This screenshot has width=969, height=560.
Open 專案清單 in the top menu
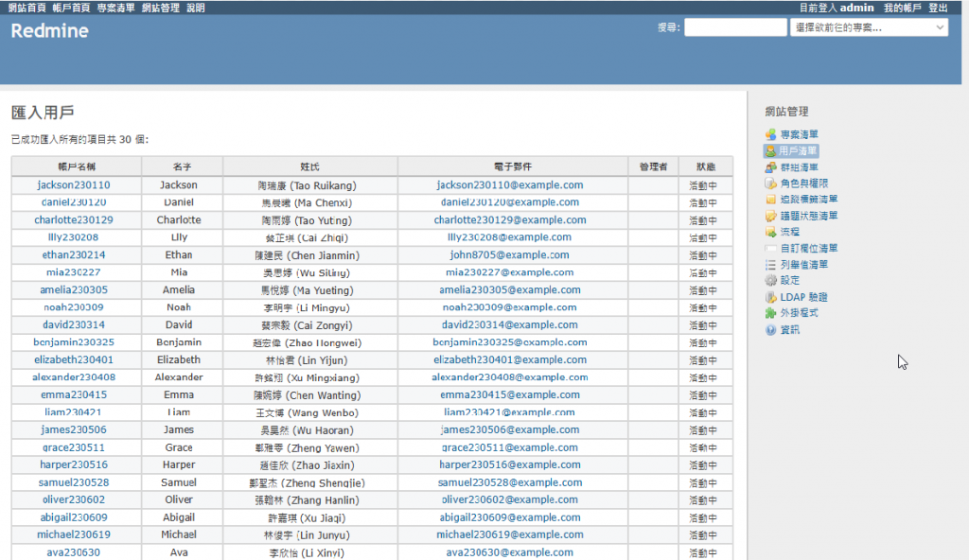115,8
